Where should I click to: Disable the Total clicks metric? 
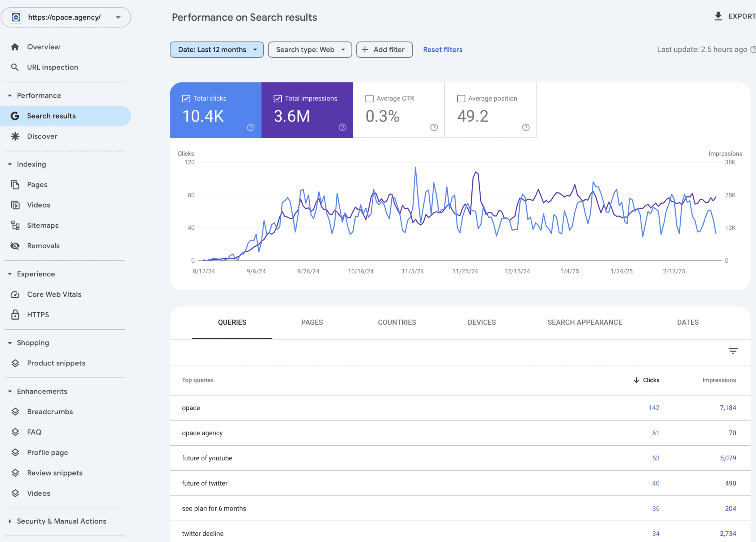[x=186, y=98]
